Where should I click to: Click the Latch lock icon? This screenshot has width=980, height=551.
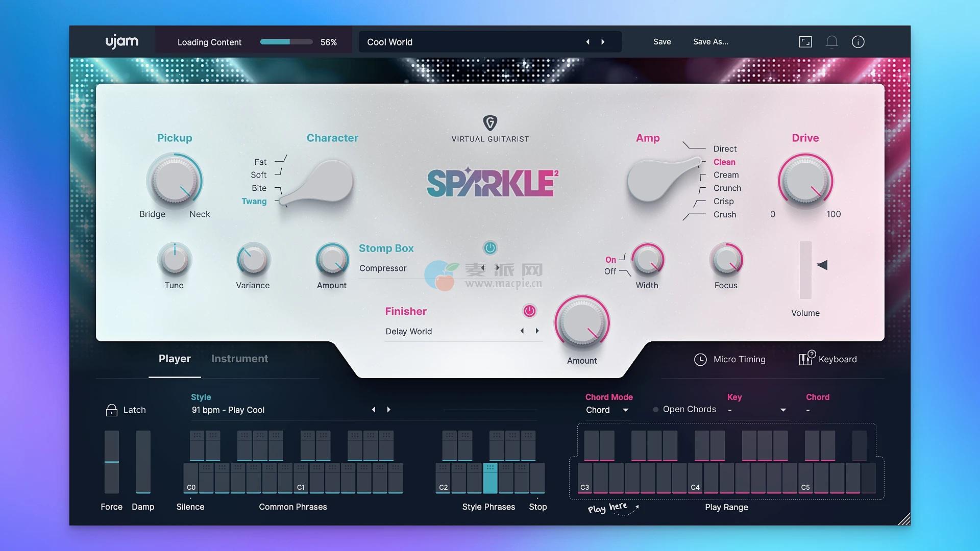pyautogui.click(x=111, y=410)
